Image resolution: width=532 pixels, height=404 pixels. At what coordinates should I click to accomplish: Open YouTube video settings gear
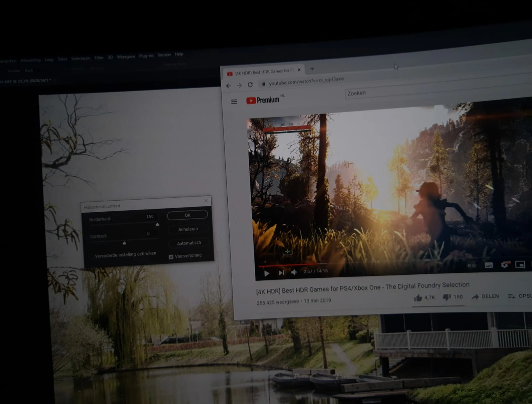tap(504, 265)
